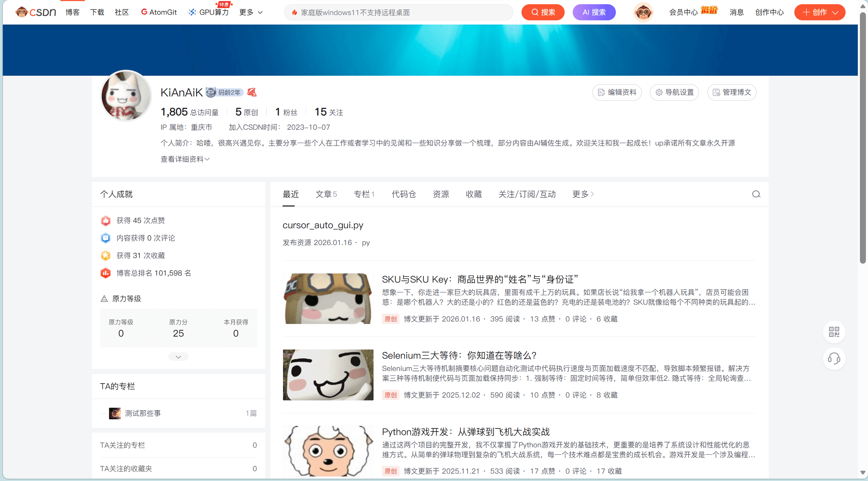Screen dimensions: 868x481
Task: Click the 5 原创 count
Action: coord(247,112)
